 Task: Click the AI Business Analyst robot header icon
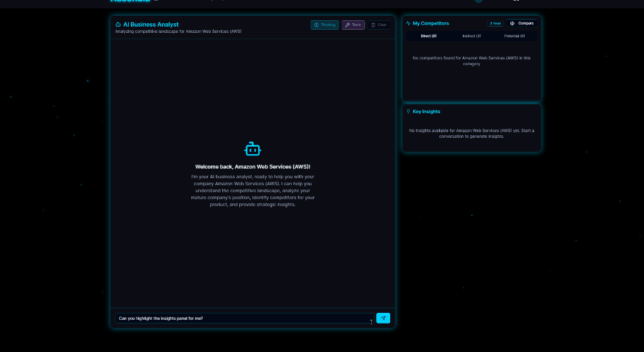118,25
